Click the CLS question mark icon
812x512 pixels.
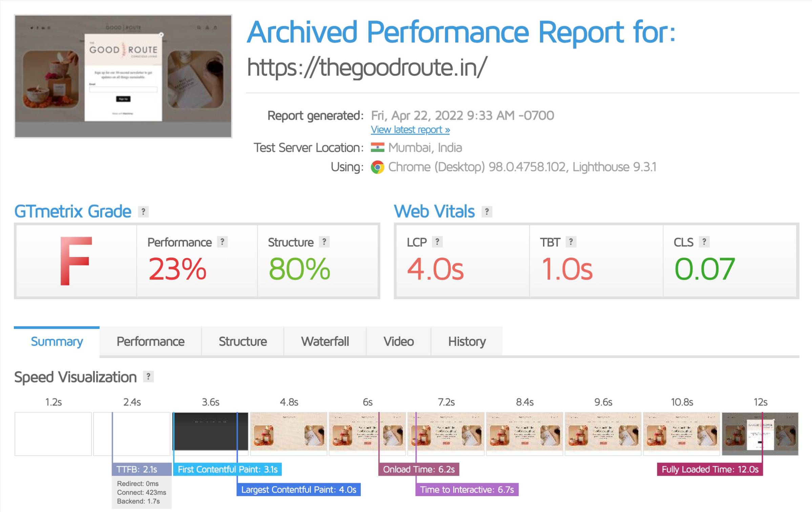coord(704,242)
